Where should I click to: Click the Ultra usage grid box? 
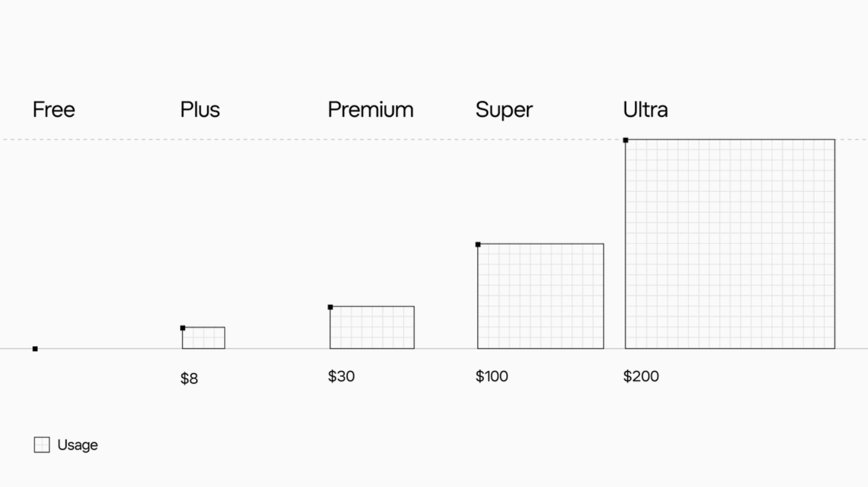click(x=730, y=244)
